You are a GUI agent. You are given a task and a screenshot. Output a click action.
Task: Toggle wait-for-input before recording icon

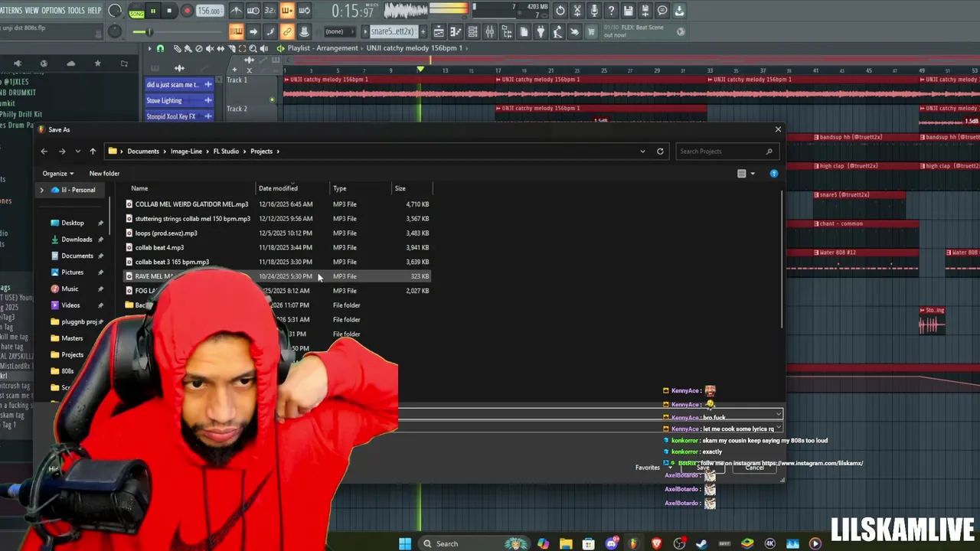click(x=253, y=11)
